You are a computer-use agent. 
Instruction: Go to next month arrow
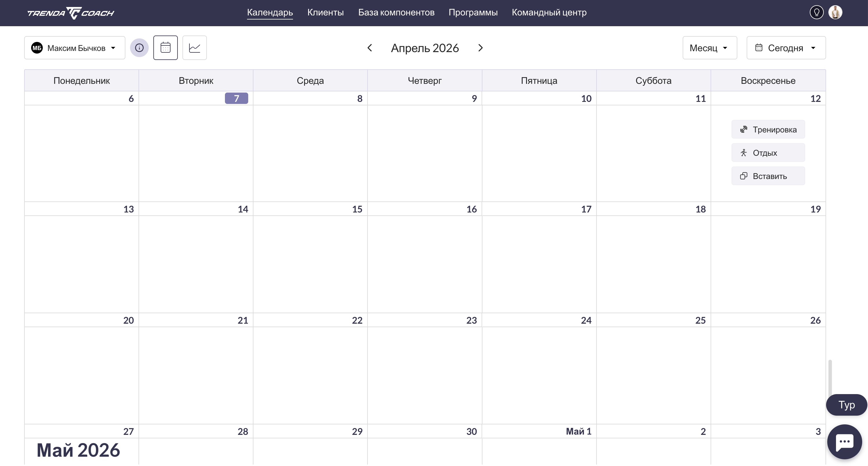point(480,48)
